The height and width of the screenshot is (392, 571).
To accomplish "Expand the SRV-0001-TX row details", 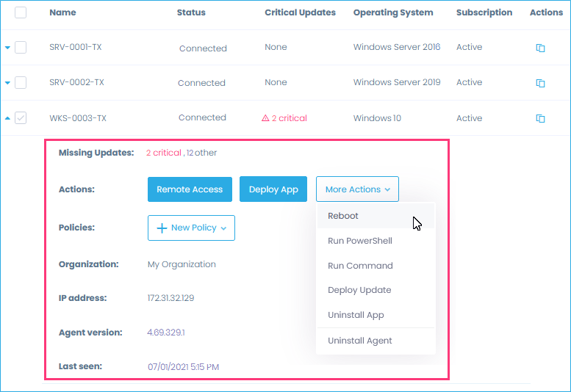I will (x=8, y=48).
